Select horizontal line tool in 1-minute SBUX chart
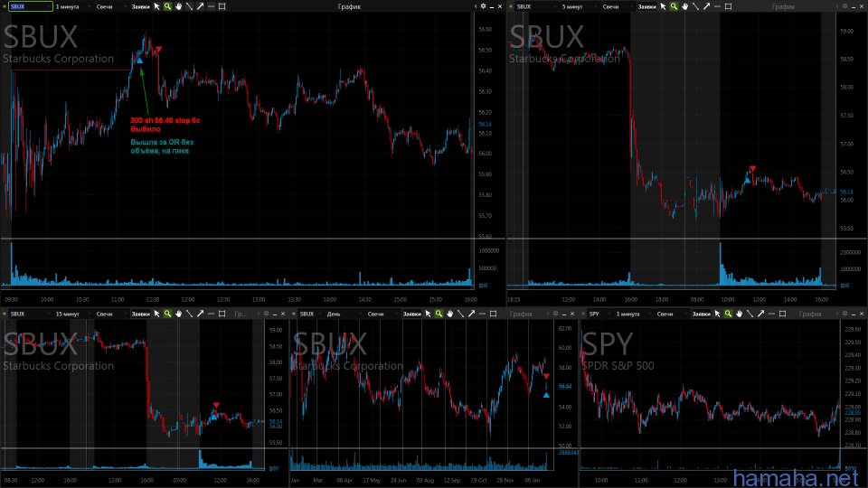The image size is (868, 488). (x=211, y=6)
